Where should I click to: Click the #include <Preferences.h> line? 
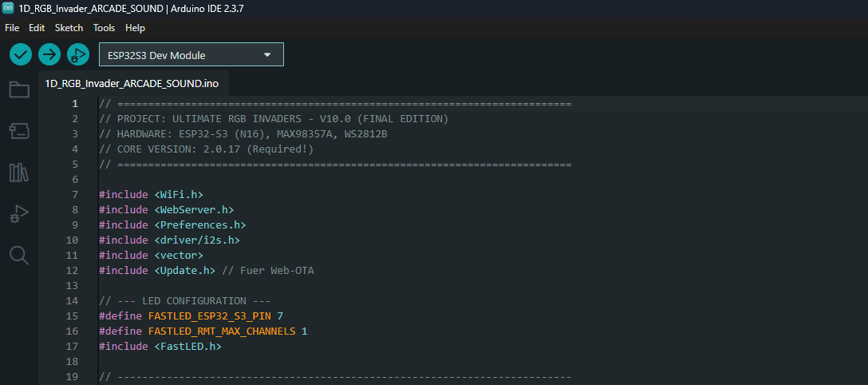click(x=172, y=225)
